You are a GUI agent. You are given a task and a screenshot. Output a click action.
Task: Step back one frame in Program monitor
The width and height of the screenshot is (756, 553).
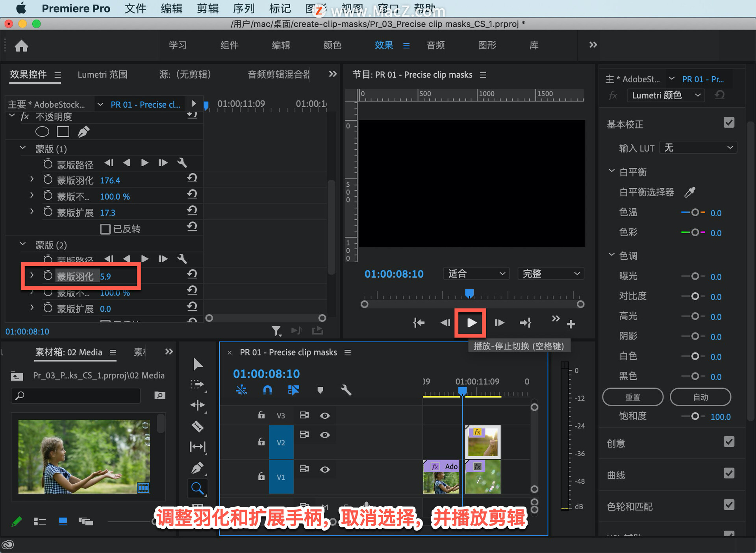(x=445, y=323)
